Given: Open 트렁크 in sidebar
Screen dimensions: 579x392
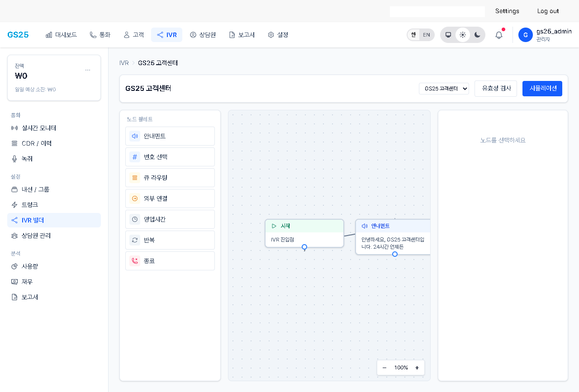Looking at the screenshot, I should [54, 205].
